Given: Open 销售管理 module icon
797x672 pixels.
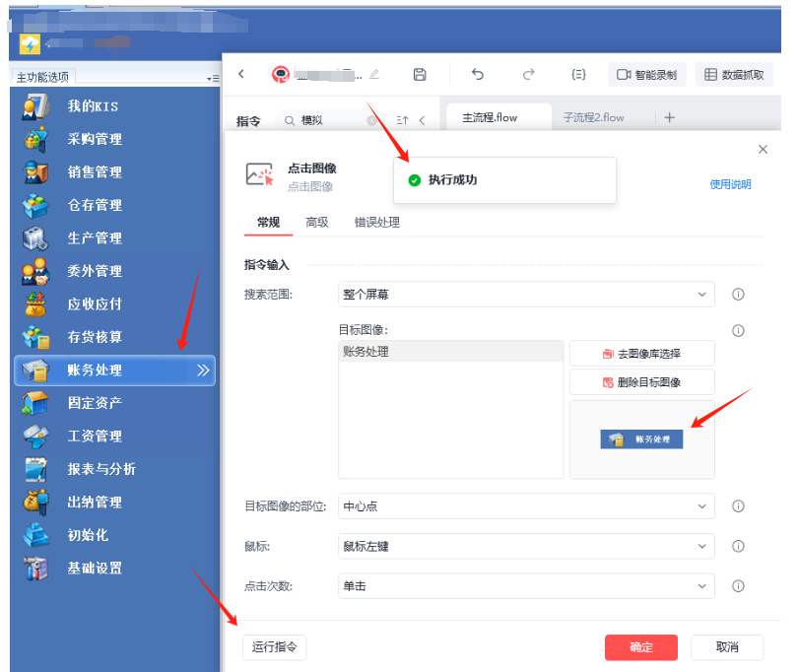Looking at the screenshot, I should 35,172.
